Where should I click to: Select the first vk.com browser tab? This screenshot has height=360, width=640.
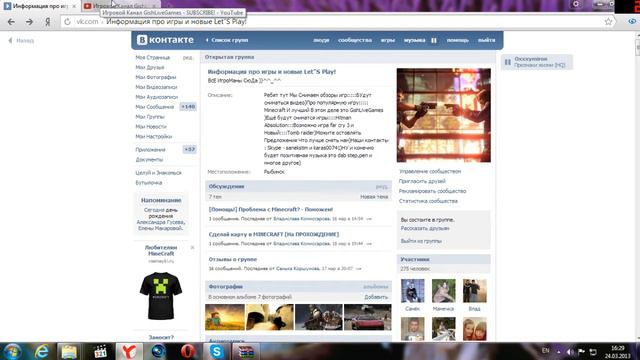[40, 6]
